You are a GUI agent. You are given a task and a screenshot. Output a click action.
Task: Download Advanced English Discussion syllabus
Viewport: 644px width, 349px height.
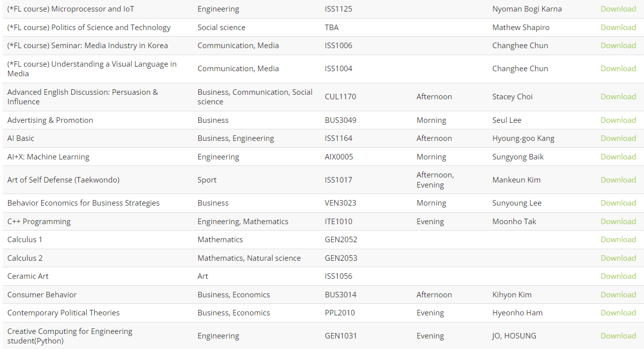[618, 97]
